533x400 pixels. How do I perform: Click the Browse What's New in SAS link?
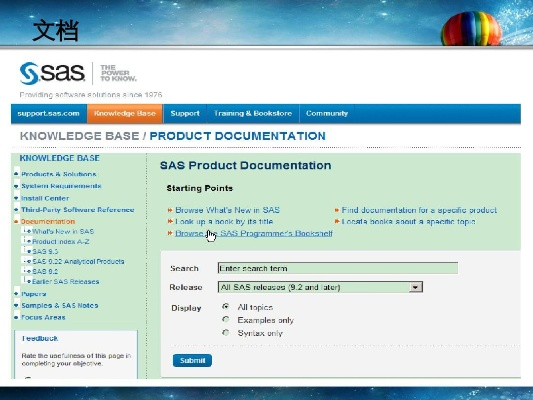[227, 210]
